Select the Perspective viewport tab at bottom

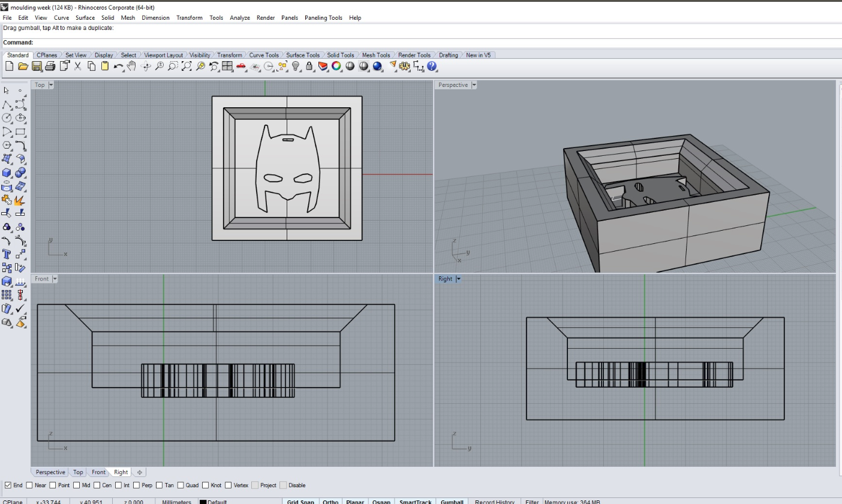[x=50, y=472]
